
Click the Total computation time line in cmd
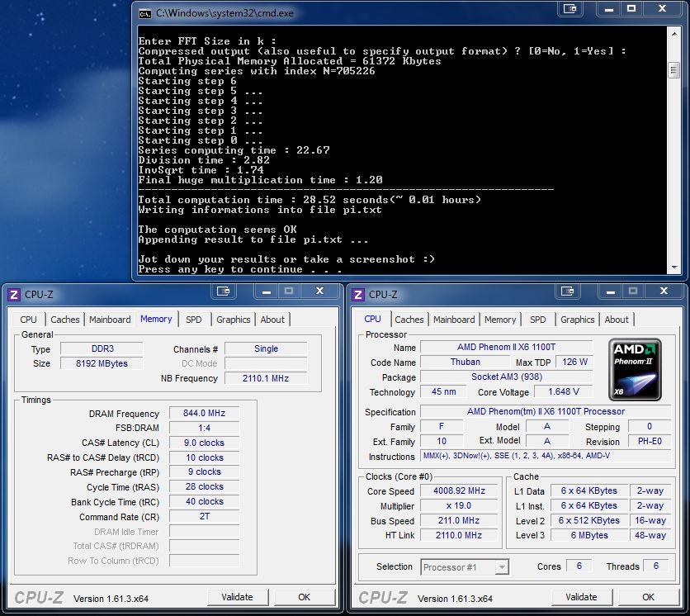(310, 200)
